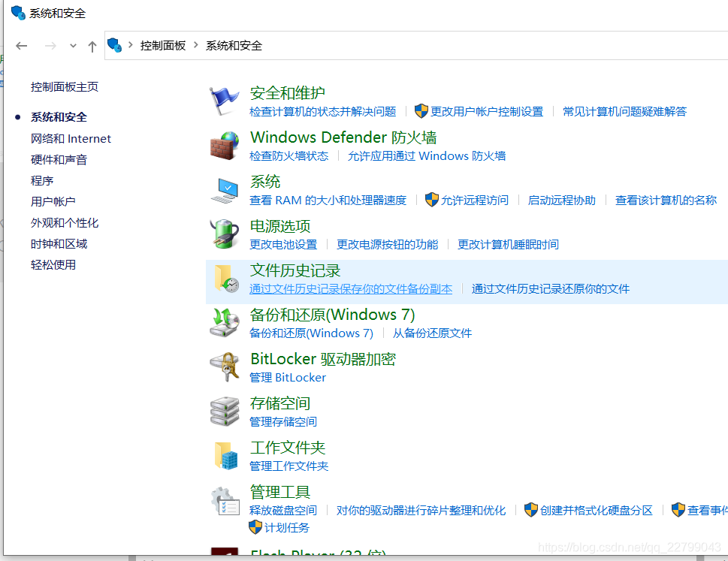Click the System computer monitor icon

pos(224,190)
